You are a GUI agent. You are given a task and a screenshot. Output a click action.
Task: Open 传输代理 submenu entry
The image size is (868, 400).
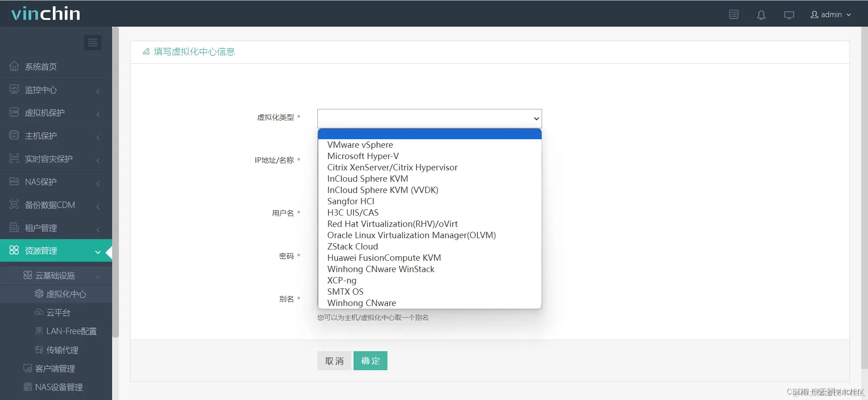(x=56, y=350)
